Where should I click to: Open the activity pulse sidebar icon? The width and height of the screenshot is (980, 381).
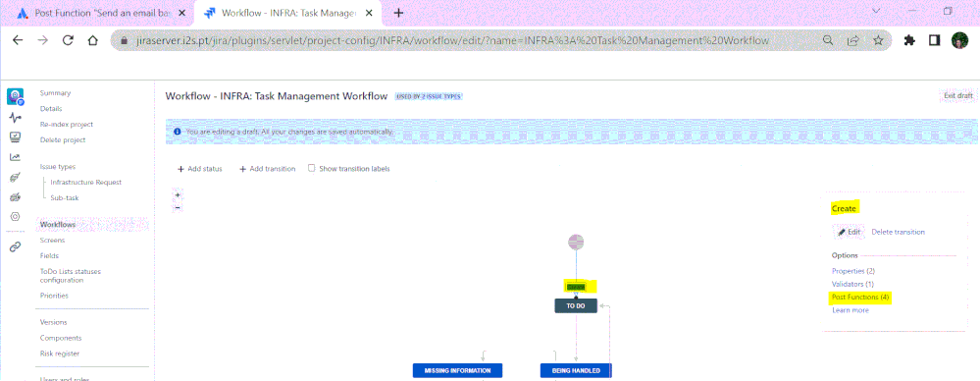click(15, 117)
